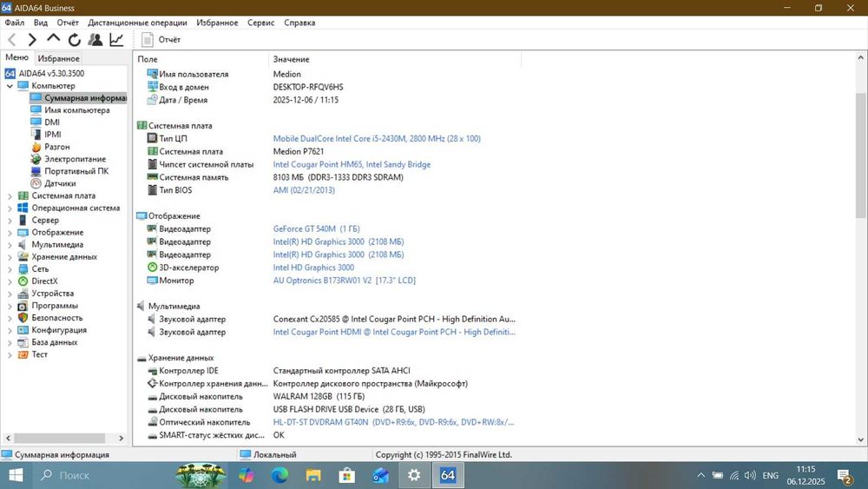Open the AU Optronics B173RW01 V2 monitor link
Image resolution: width=868 pixels, height=489 pixels.
pos(344,281)
